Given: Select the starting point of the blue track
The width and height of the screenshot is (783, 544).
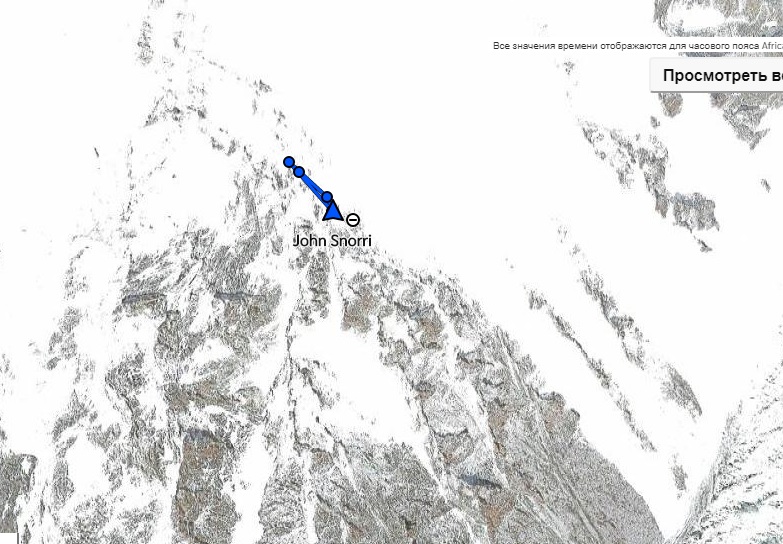Looking at the screenshot, I should coord(289,162).
